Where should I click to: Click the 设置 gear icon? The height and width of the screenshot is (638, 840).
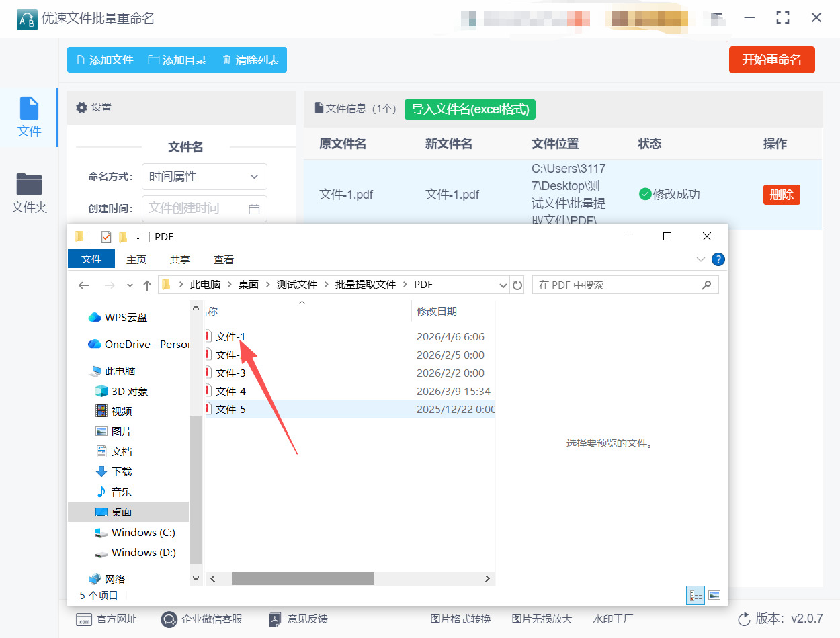tap(81, 107)
